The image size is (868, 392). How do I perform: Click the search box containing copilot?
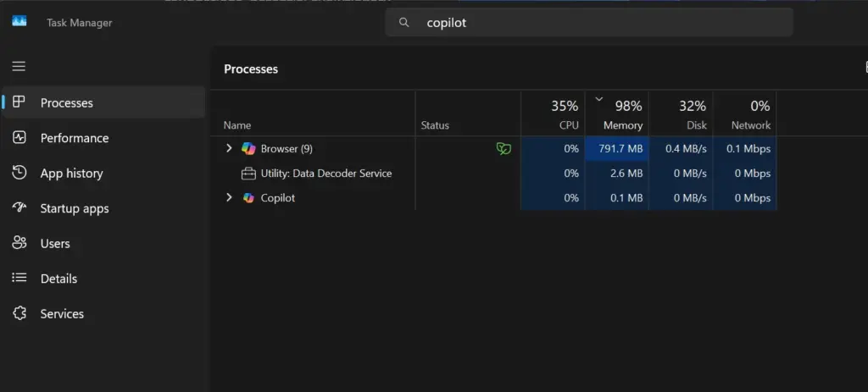[x=589, y=22]
